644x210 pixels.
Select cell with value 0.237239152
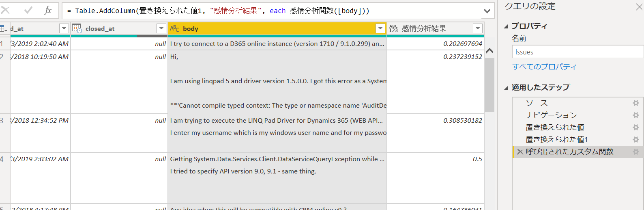coord(436,82)
